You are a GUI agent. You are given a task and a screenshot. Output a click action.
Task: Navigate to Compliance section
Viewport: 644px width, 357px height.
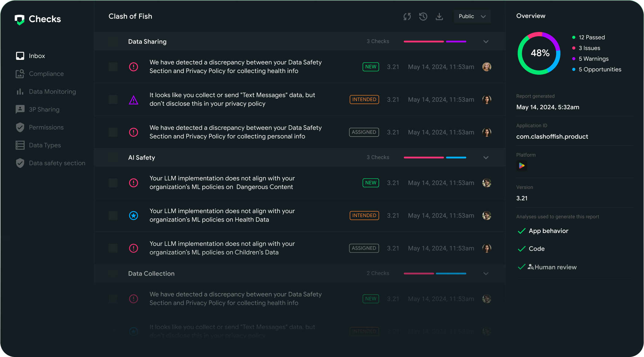pyautogui.click(x=47, y=73)
